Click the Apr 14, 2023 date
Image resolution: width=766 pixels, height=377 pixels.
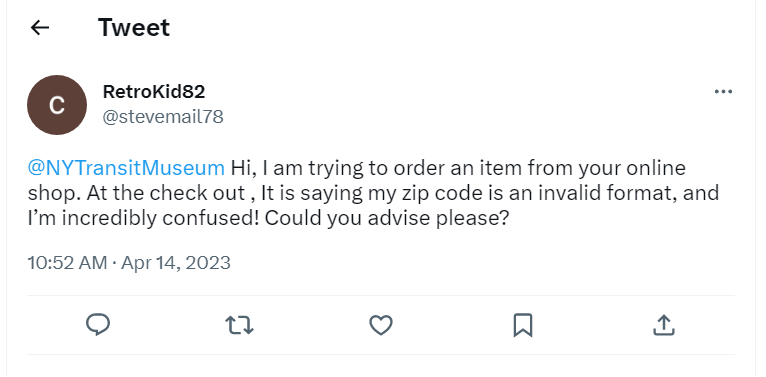(176, 263)
